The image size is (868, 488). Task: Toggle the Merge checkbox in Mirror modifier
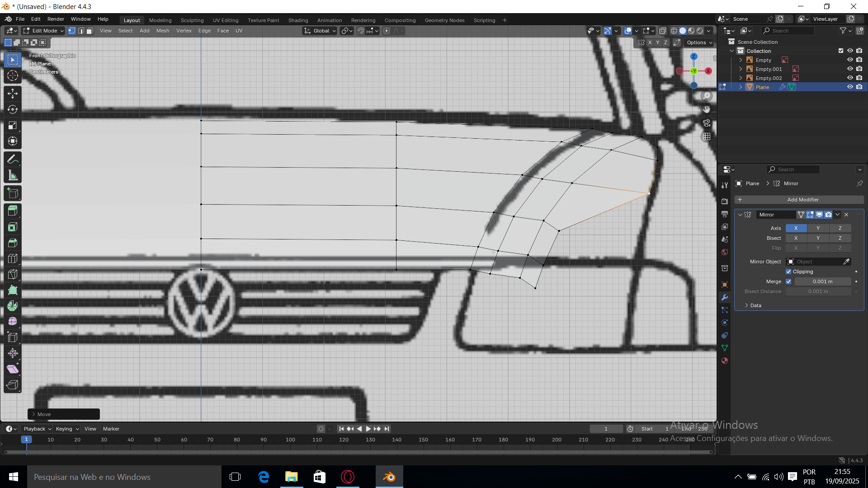(788, 282)
